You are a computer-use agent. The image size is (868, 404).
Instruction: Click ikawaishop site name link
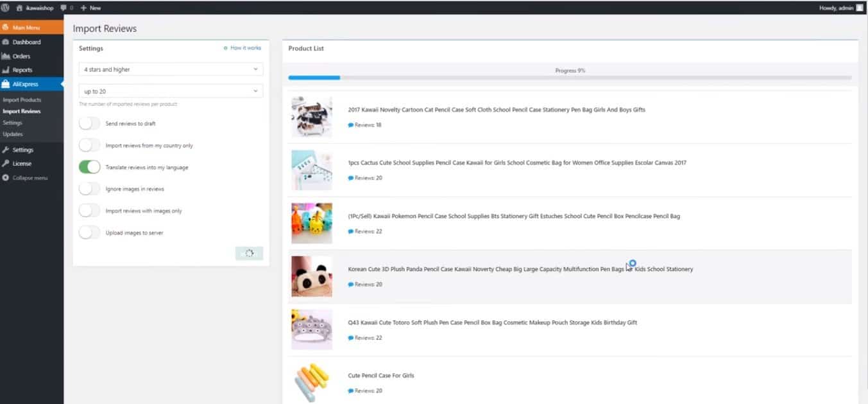(x=39, y=8)
